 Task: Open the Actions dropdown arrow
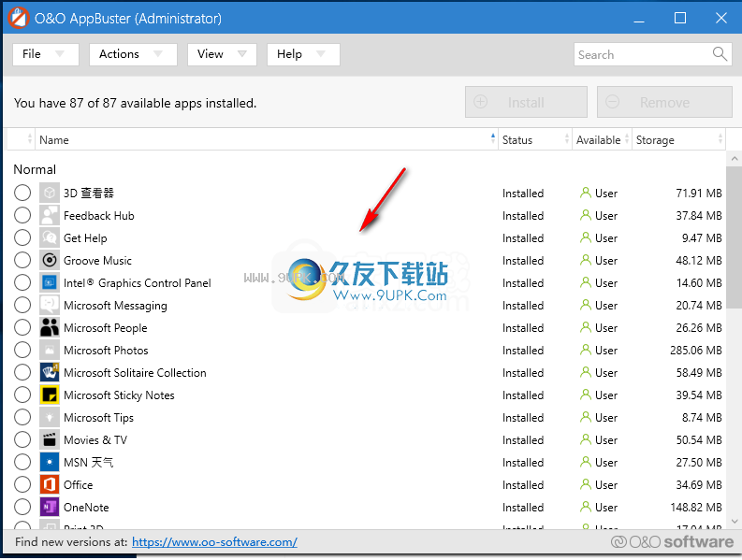[158, 54]
